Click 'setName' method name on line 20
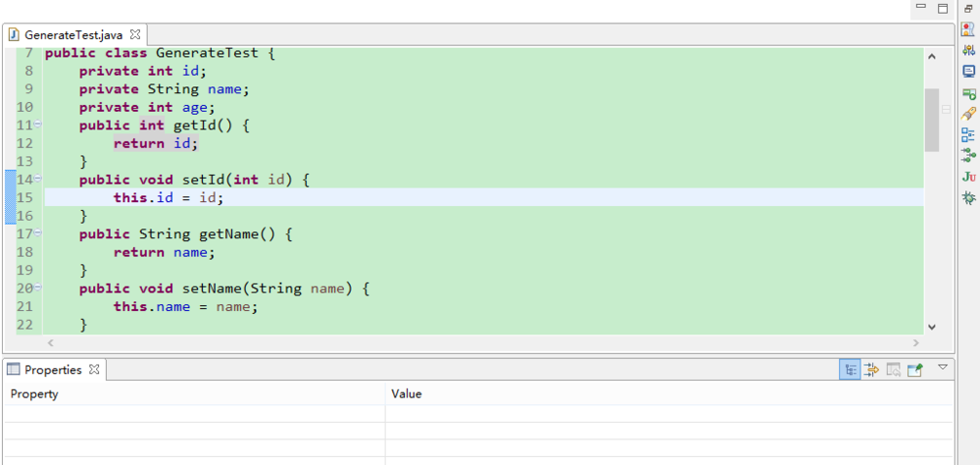The height and width of the screenshot is (465, 980). 212,288
